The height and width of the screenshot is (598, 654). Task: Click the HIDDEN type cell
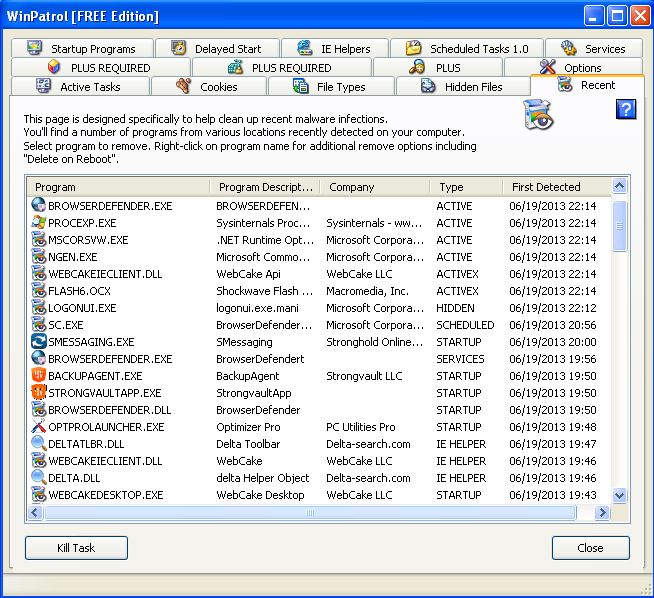click(455, 308)
